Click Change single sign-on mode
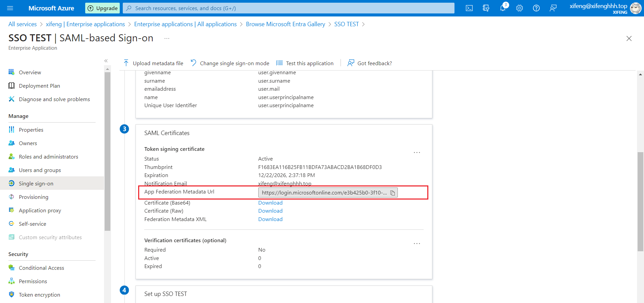Image resolution: width=644 pixels, height=303 pixels. (230, 63)
